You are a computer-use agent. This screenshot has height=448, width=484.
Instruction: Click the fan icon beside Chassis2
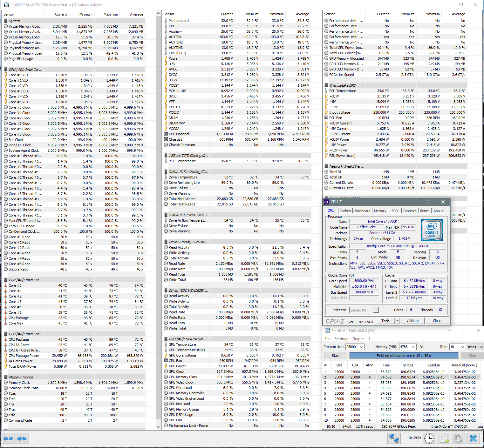[x=166, y=139]
